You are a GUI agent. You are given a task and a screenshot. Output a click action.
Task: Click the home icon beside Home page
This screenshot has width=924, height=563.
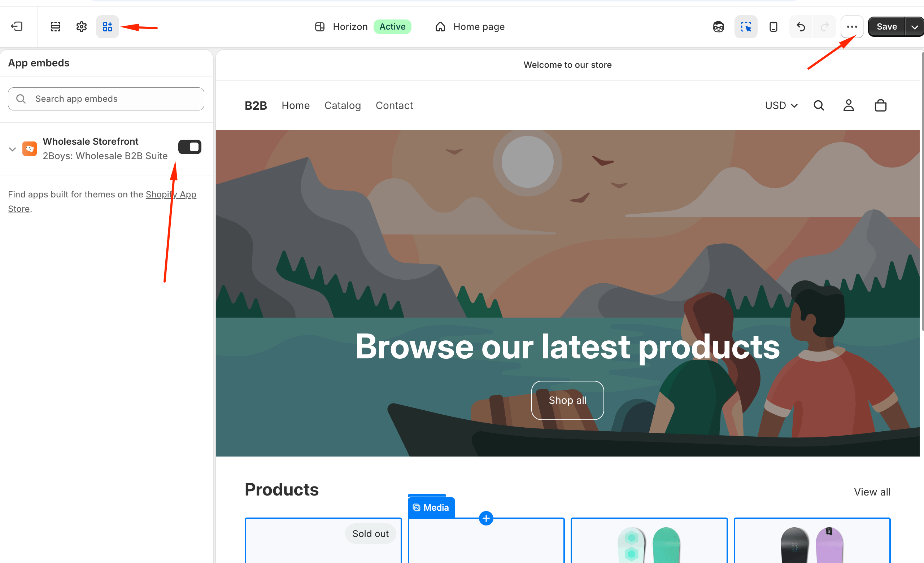[x=440, y=27]
